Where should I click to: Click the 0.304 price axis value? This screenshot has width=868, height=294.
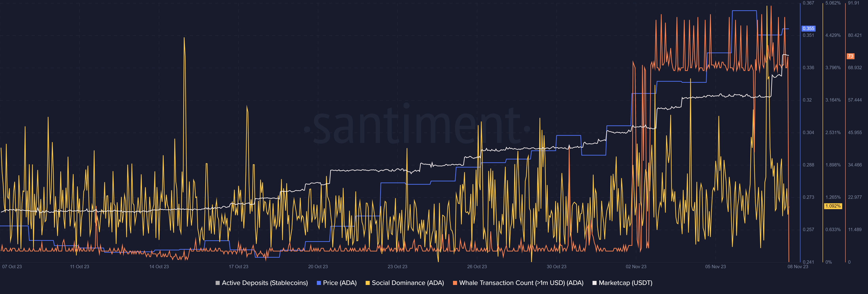pos(808,133)
